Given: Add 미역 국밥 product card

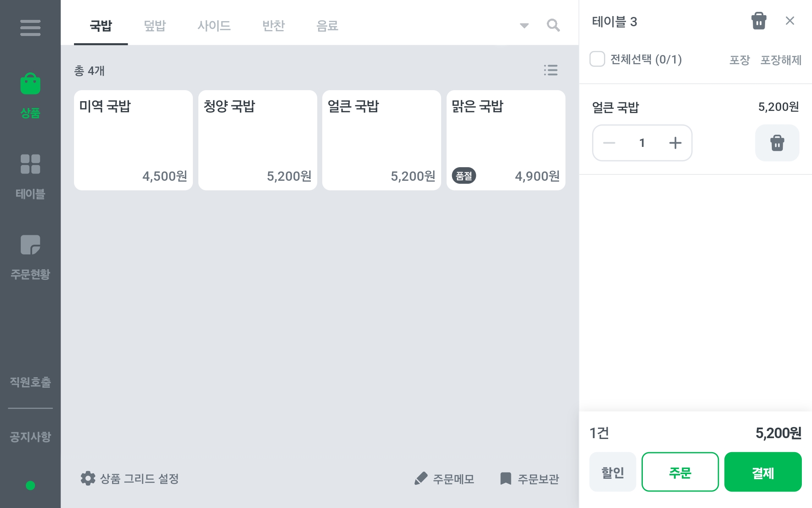Looking at the screenshot, I should (133, 140).
